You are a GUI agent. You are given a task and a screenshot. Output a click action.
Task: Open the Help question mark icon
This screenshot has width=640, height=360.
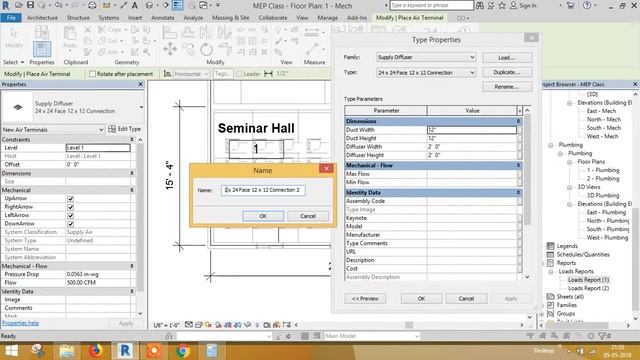(587, 5)
